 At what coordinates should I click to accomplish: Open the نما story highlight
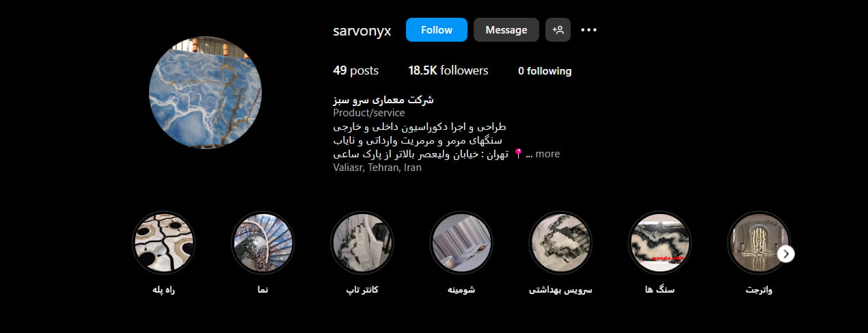click(262, 243)
